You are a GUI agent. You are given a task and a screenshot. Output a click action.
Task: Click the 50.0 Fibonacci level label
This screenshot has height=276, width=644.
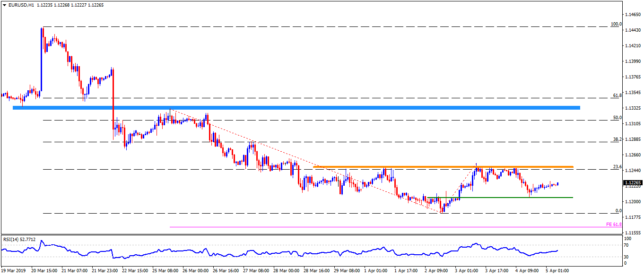(x=617, y=117)
